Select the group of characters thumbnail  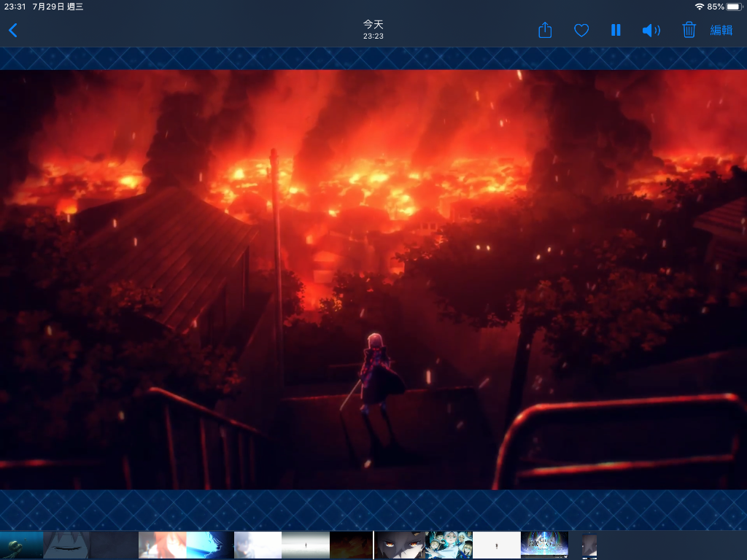tap(449, 545)
